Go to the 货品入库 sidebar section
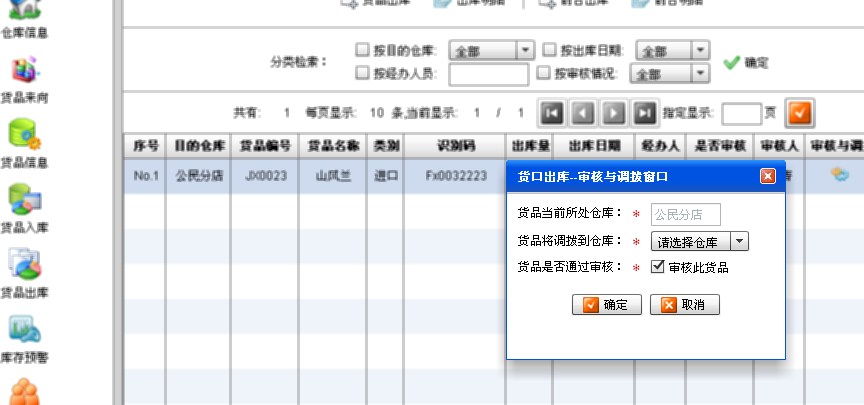The width and height of the screenshot is (864, 405). (x=24, y=209)
